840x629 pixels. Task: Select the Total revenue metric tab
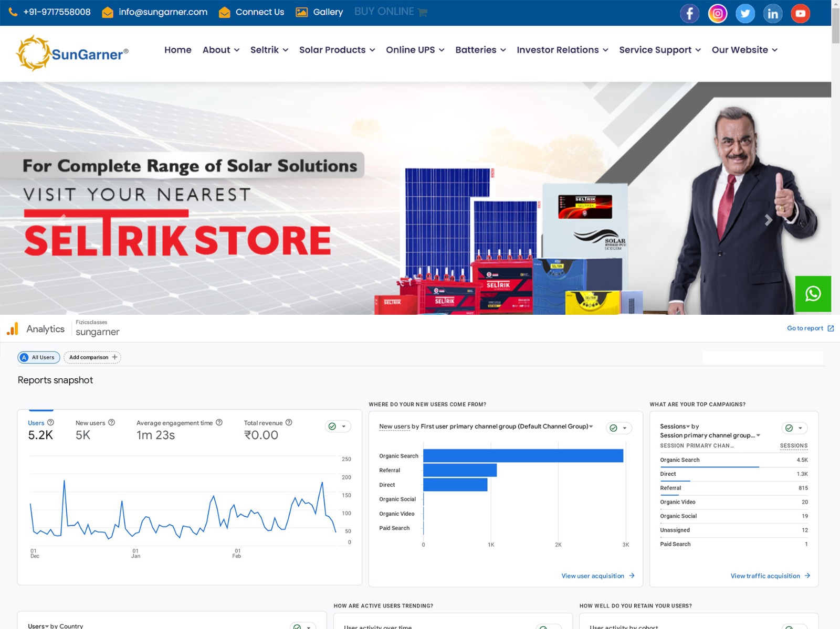[268, 430]
